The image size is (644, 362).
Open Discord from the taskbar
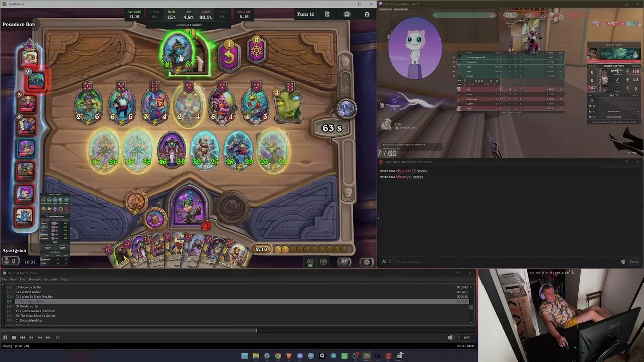(x=300, y=356)
